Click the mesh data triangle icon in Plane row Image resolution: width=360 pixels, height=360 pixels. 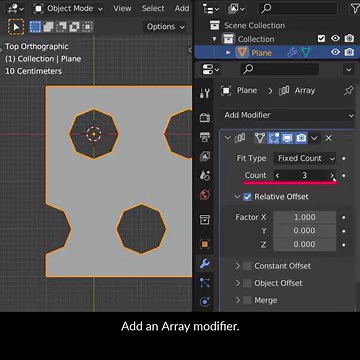[305, 52]
